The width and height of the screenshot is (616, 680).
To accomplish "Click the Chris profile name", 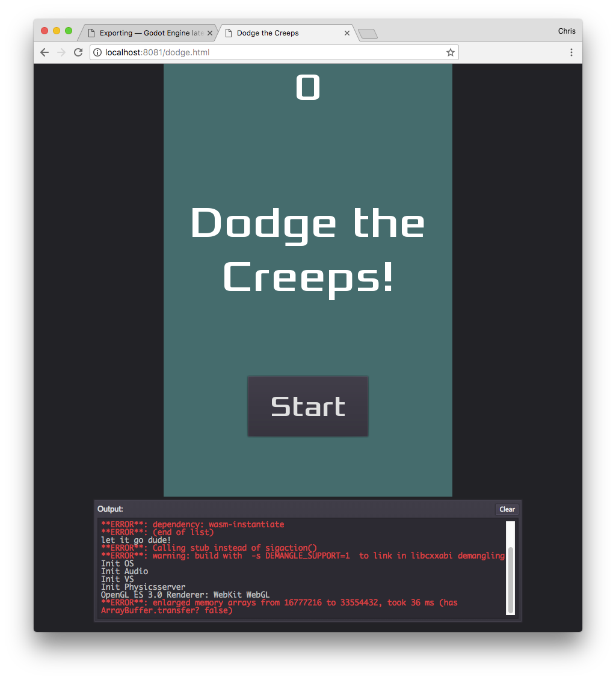I will click(566, 31).
